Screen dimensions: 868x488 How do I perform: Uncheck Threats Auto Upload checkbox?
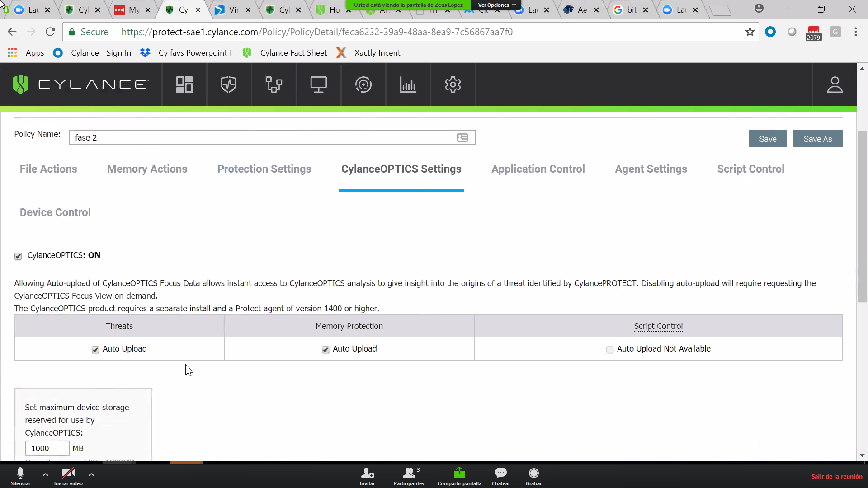point(95,350)
